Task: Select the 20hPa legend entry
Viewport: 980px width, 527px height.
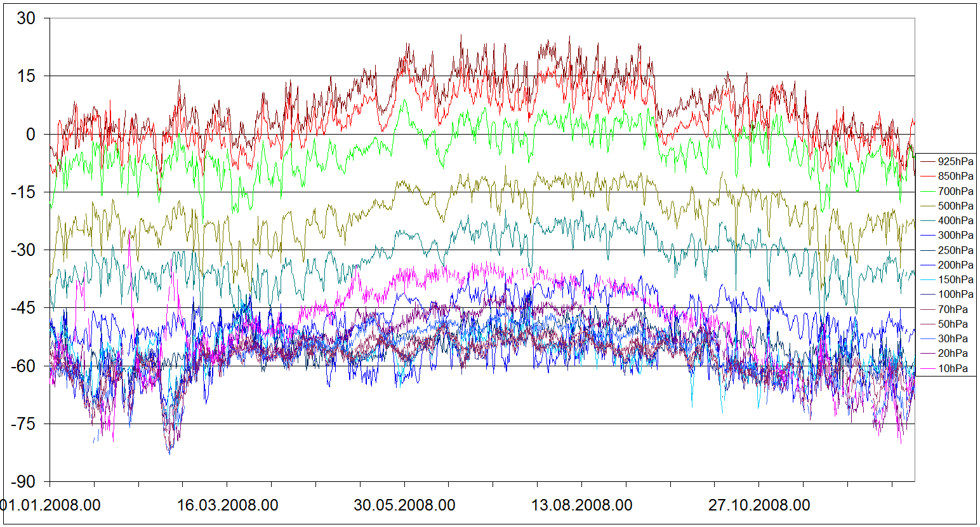Action: tap(953, 353)
